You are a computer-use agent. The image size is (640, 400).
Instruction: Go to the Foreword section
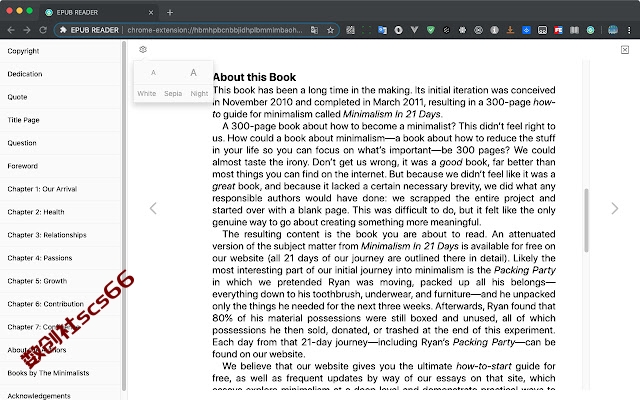60,166
